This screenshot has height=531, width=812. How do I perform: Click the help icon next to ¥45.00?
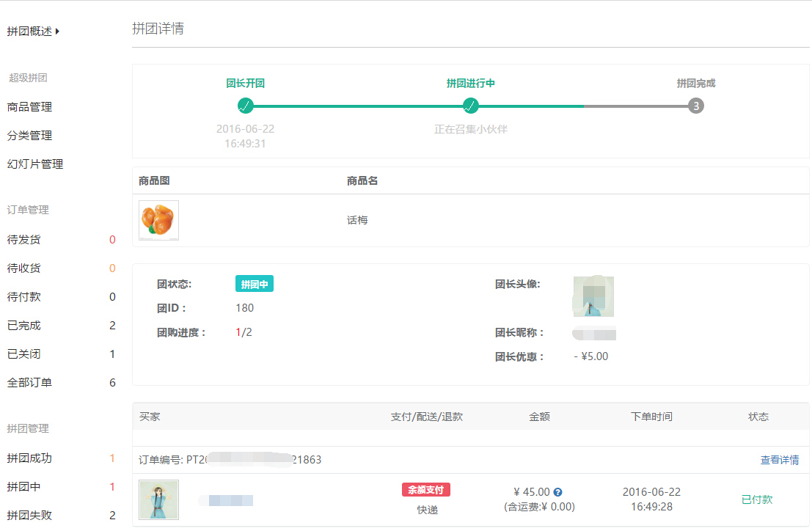(x=558, y=492)
